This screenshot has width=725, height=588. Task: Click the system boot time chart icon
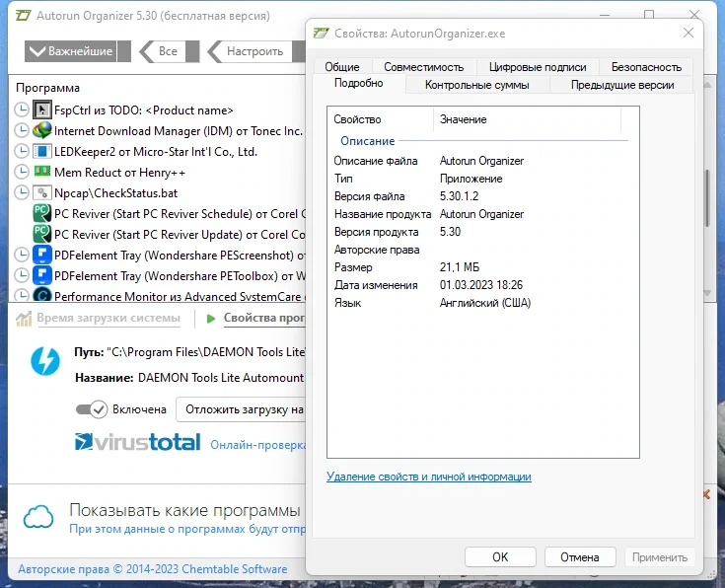(24, 319)
